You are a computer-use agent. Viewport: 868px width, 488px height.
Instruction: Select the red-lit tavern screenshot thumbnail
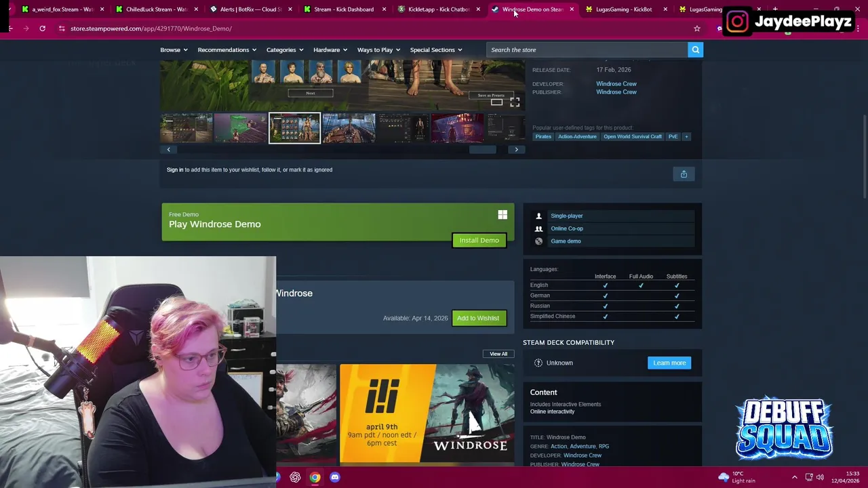(458, 128)
